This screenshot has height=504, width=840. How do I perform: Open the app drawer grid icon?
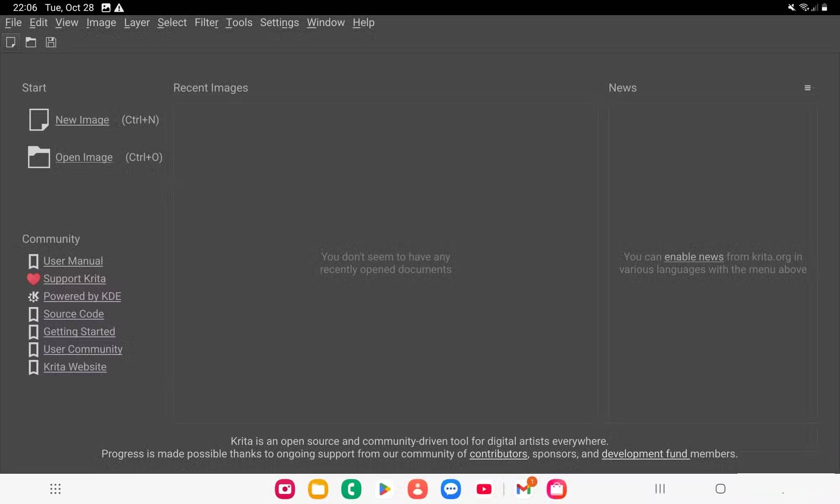[55, 489]
